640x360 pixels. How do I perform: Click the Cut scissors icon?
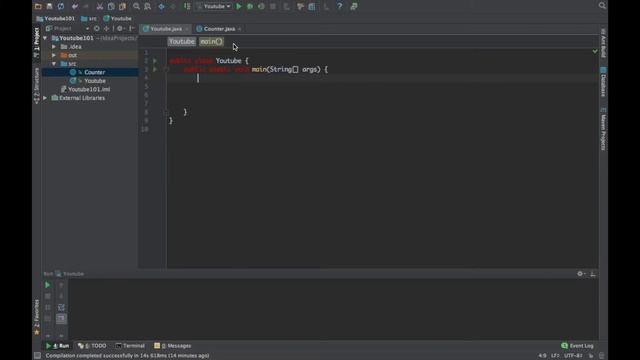click(100, 6)
